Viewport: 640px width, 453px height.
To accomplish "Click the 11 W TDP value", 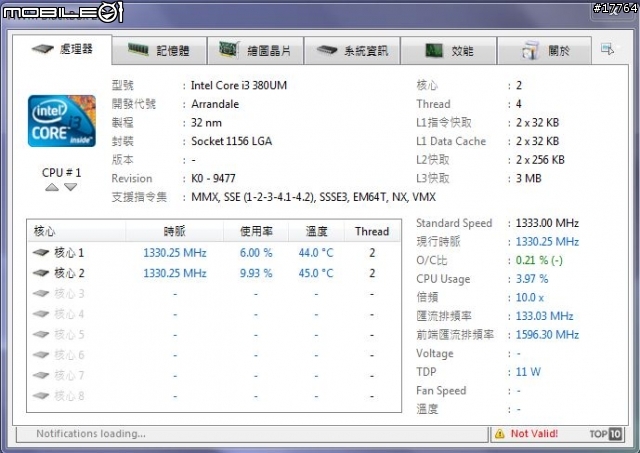I will (x=528, y=372).
